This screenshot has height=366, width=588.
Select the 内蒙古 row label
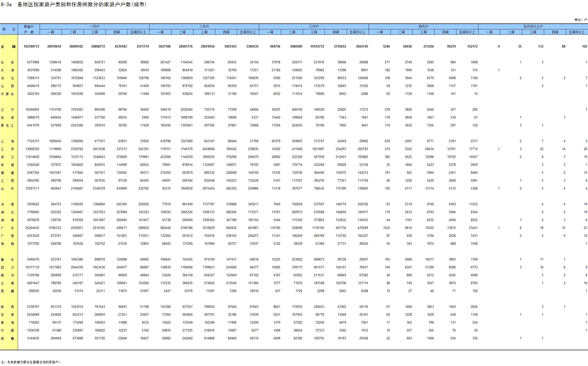pyautogui.click(x=7, y=94)
